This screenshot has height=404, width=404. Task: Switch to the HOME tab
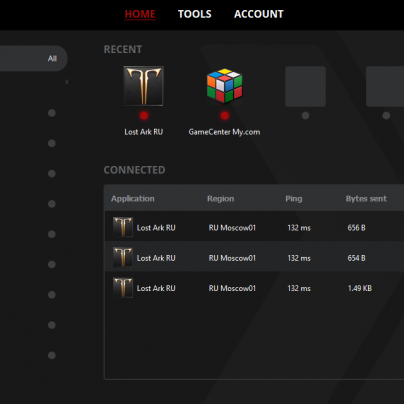click(x=140, y=14)
